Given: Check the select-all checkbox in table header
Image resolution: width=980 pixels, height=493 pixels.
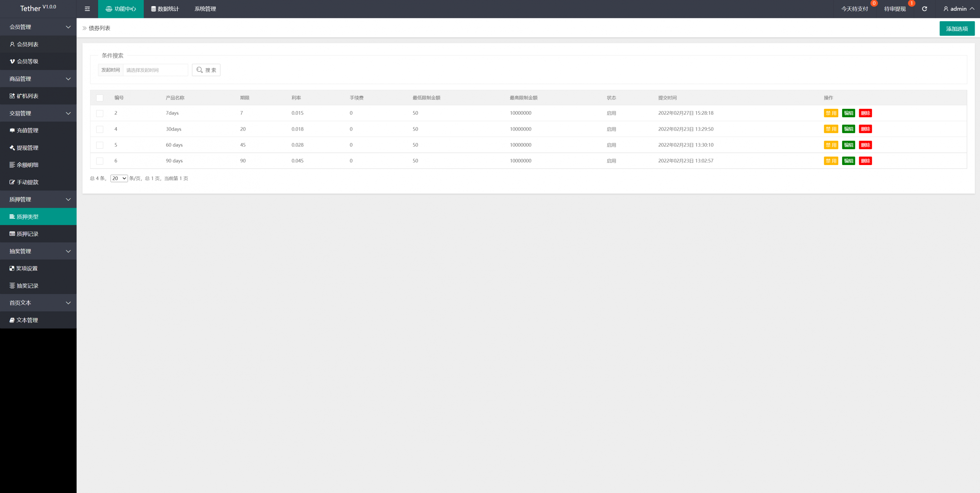Looking at the screenshot, I should pos(100,98).
